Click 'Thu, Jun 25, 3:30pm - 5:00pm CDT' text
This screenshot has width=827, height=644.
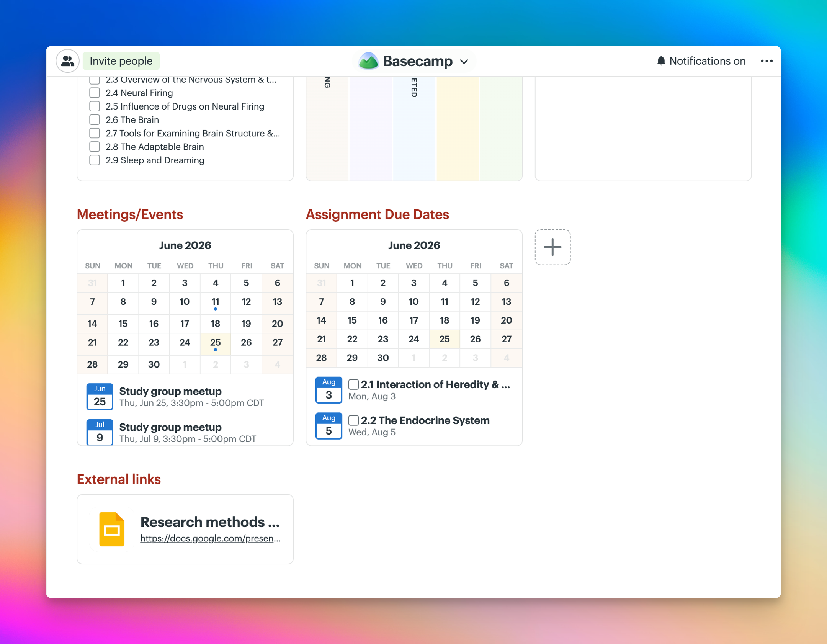tap(191, 403)
